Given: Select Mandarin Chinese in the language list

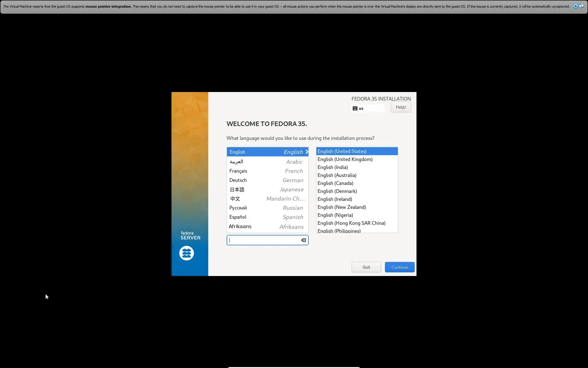Looking at the screenshot, I should [x=267, y=199].
